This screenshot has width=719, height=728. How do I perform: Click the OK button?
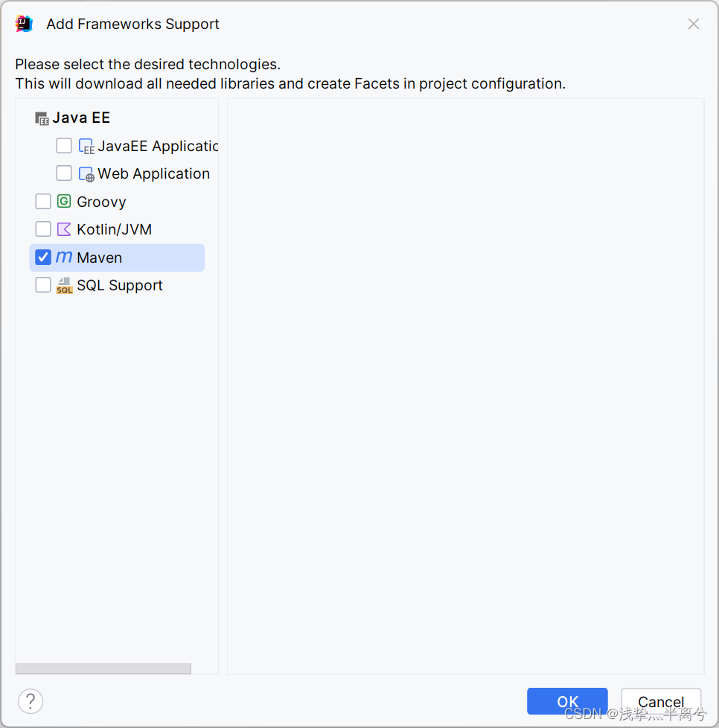pos(567,701)
